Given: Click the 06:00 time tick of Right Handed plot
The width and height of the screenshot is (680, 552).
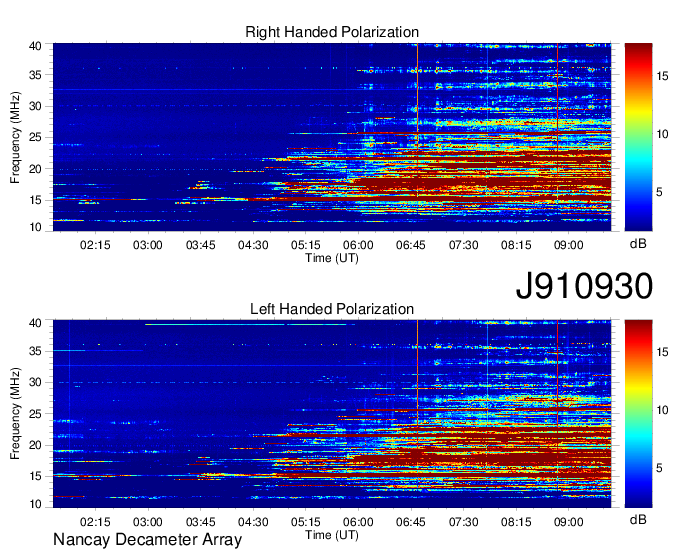Looking at the screenshot, I should (x=358, y=245).
